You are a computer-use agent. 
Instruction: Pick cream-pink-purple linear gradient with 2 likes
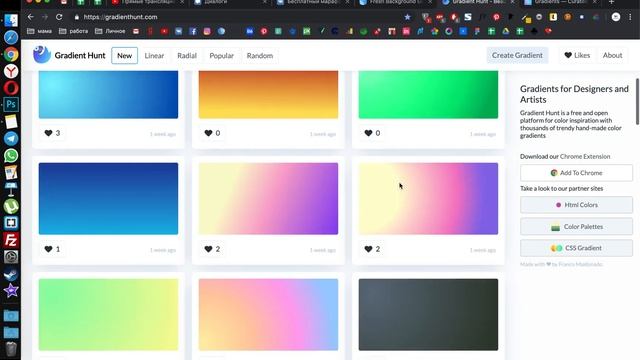[x=268, y=199]
